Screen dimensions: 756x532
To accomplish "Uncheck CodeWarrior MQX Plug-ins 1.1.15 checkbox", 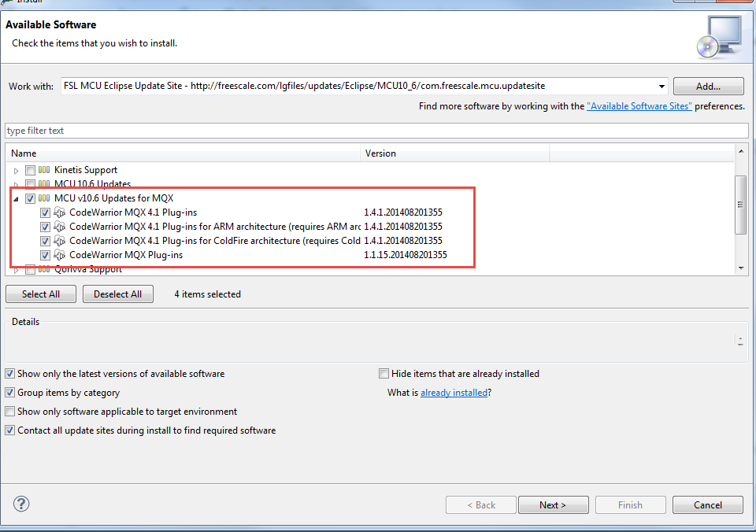I will 46,255.
